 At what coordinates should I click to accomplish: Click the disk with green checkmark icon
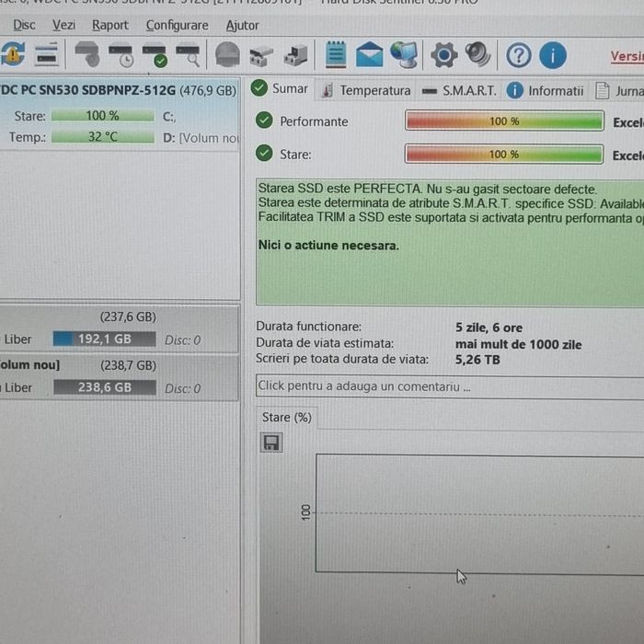tap(155, 55)
